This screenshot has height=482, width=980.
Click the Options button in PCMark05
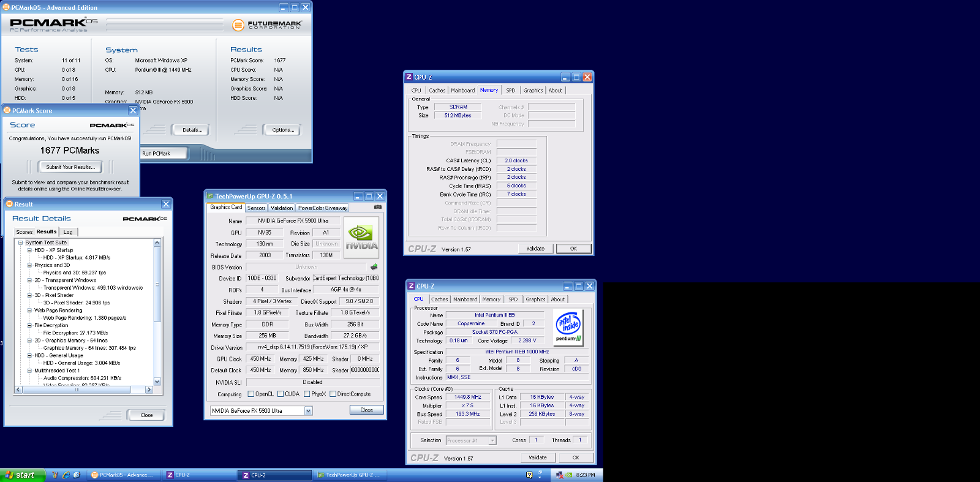[283, 130]
